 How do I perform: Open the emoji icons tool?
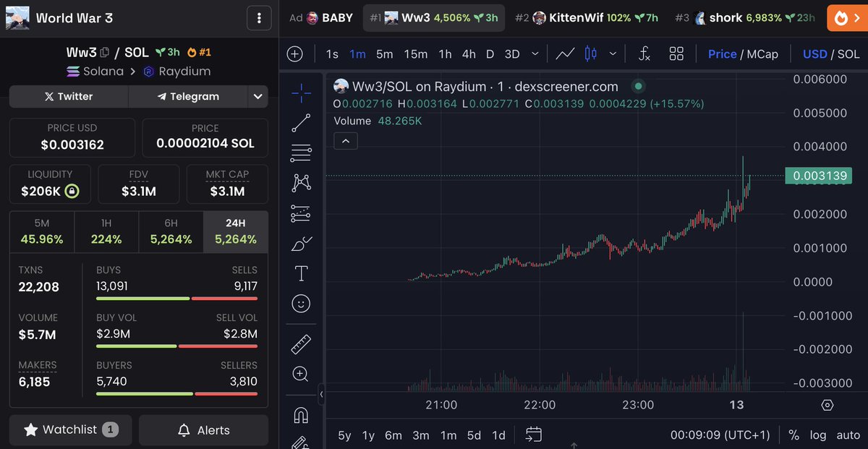301,304
